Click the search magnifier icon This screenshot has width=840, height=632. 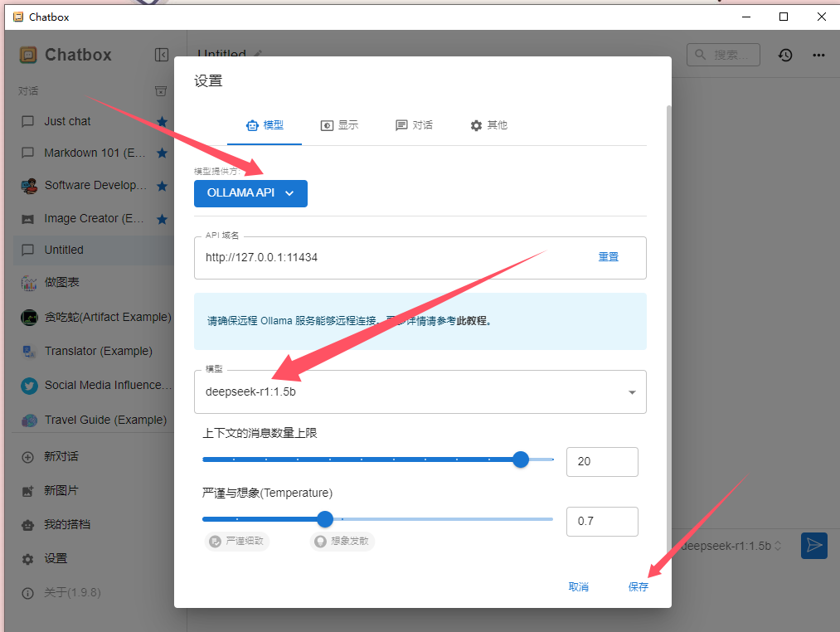(x=700, y=54)
